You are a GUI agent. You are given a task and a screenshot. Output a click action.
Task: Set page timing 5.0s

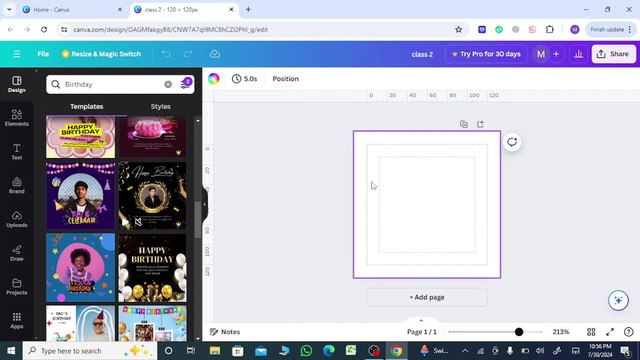tap(244, 79)
